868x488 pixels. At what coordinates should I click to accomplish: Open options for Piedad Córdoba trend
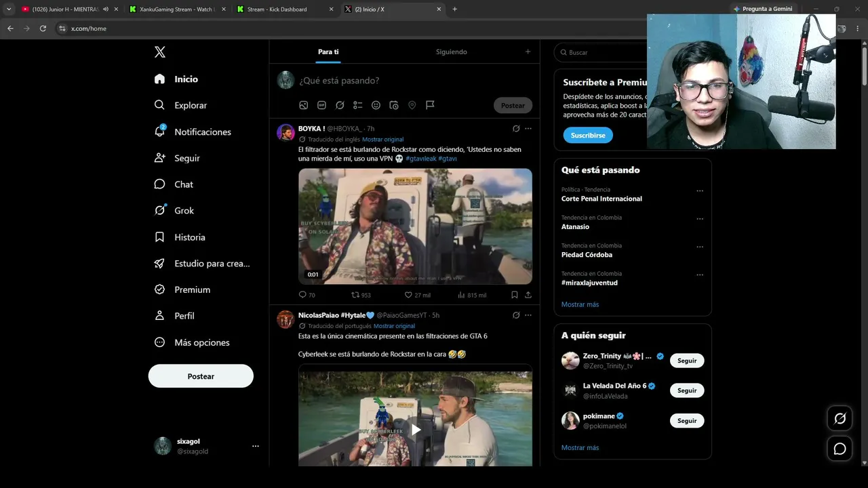pos(700,247)
